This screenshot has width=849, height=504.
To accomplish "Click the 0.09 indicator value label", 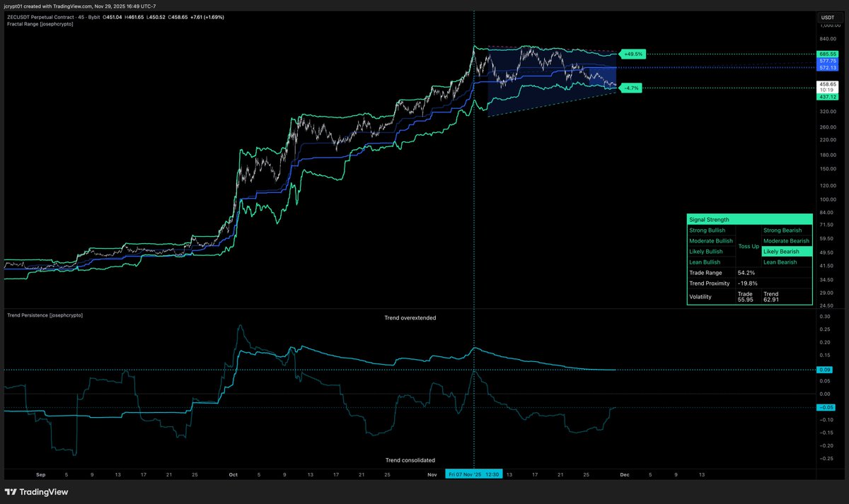I will tap(825, 370).
